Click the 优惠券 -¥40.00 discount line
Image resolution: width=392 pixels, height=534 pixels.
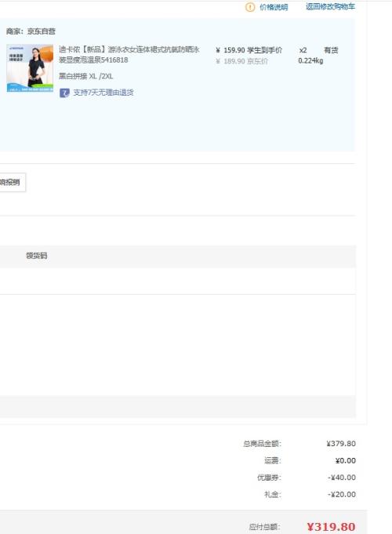pyautogui.click(x=307, y=478)
